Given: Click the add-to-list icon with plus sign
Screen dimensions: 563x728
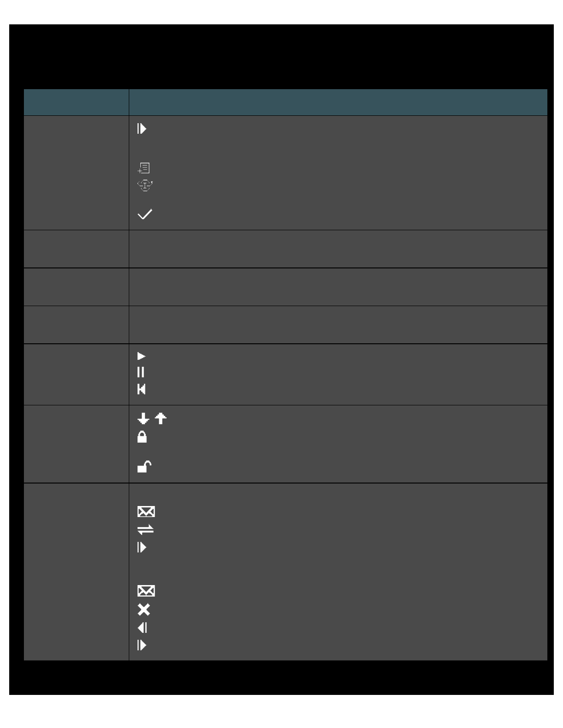Looking at the screenshot, I should tap(144, 168).
